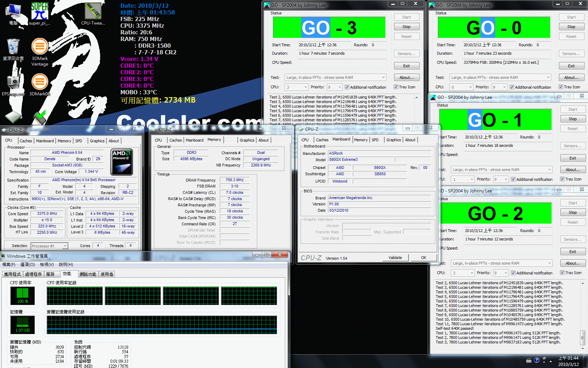This screenshot has height=368, width=588.
Task: Open the Test dropdown in GO - 3 window
Action: coord(335,77)
